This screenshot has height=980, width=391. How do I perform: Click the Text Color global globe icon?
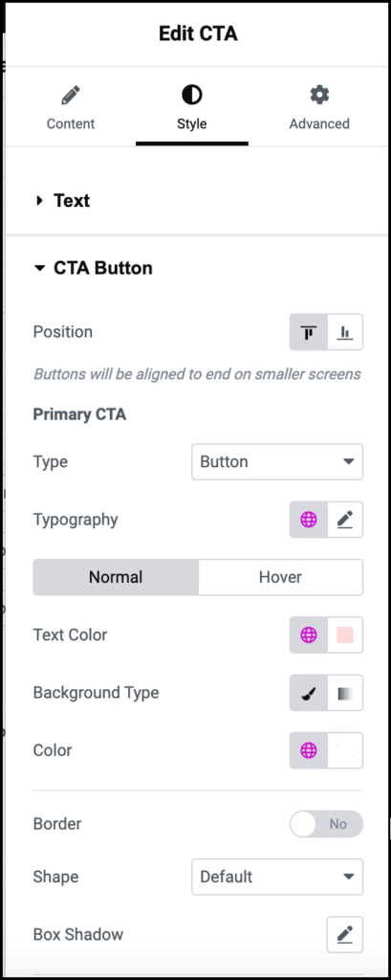click(309, 635)
